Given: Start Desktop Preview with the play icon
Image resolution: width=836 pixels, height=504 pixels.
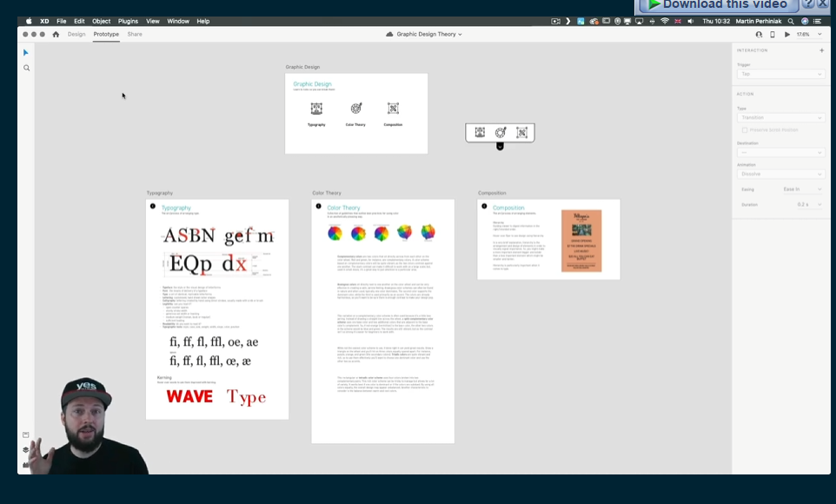Looking at the screenshot, I should 787,34.
